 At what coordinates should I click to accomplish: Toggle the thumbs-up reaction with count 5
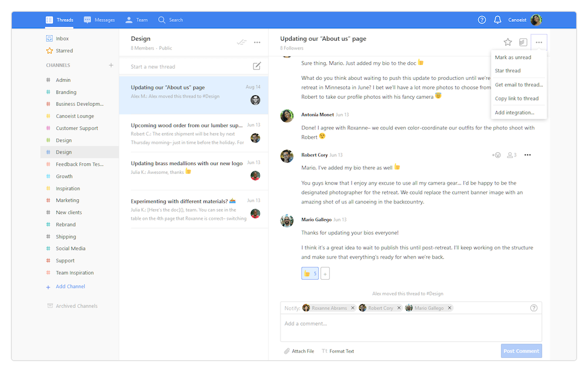[x=310, y=273]
